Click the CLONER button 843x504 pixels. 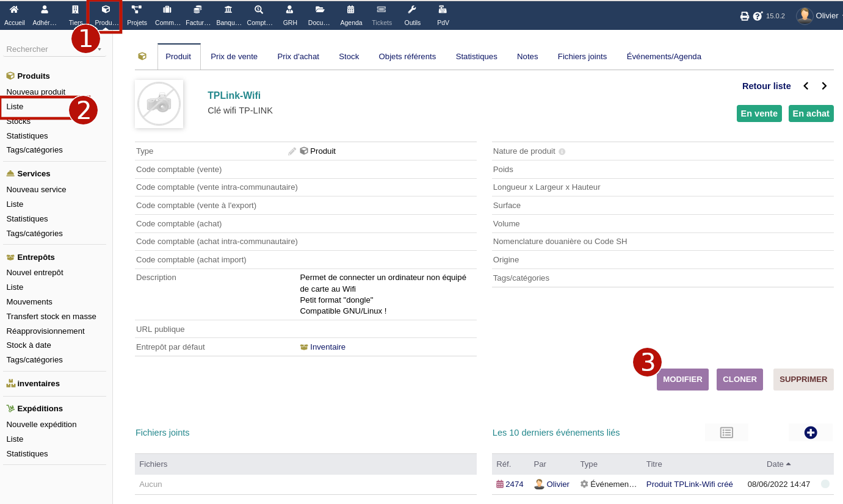click(x=740, y=380)
